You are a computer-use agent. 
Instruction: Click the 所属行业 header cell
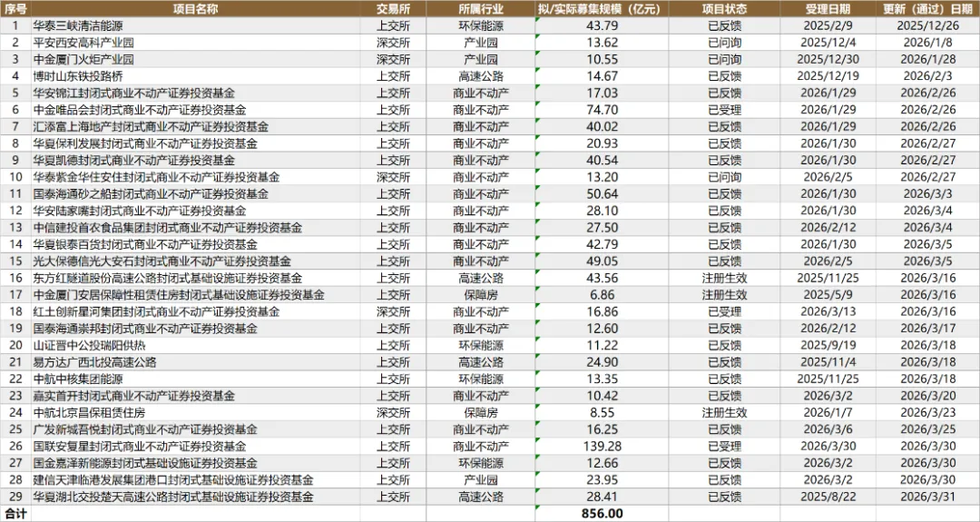[481, 9]
